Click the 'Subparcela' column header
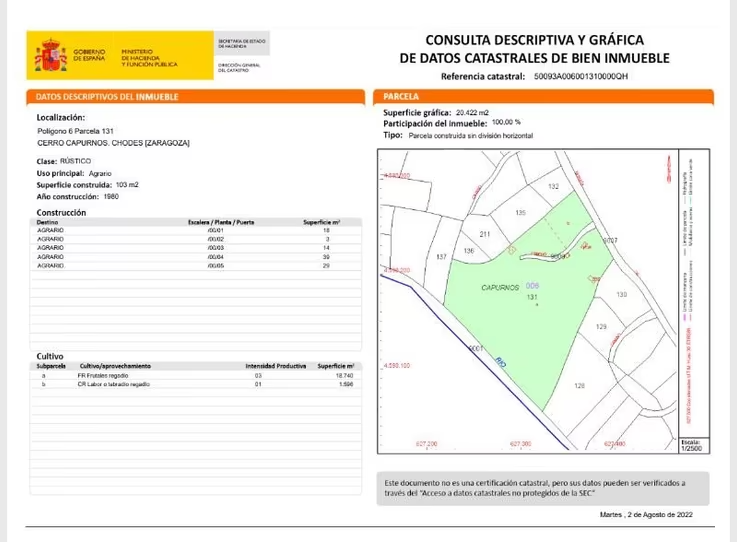737x542 pixels. (x=51, y=366)
